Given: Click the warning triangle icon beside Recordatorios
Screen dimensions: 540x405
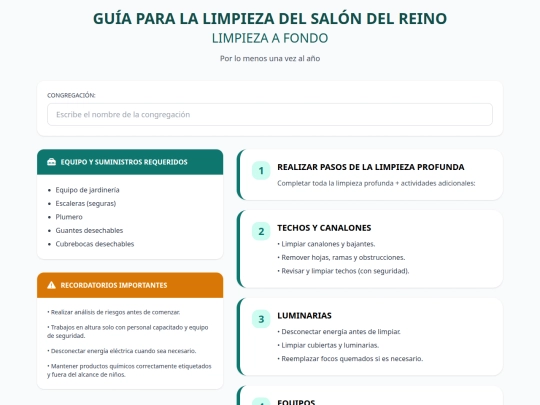Looking at the screenshot, I should click(x=51, y=285).
